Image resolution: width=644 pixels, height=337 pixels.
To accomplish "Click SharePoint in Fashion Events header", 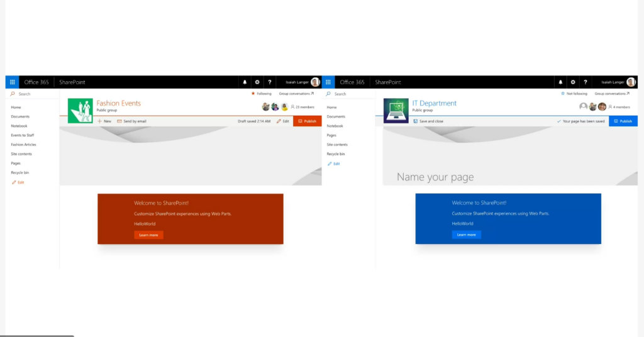I will [72, 82].
